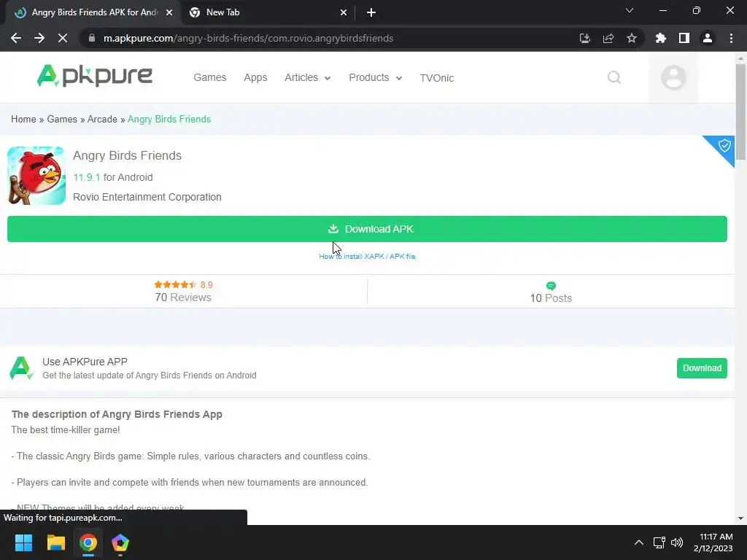The width and height of the screenshot is (747, 560).
Task: Download the APKPure app via Download button
Action: [702, 368]
